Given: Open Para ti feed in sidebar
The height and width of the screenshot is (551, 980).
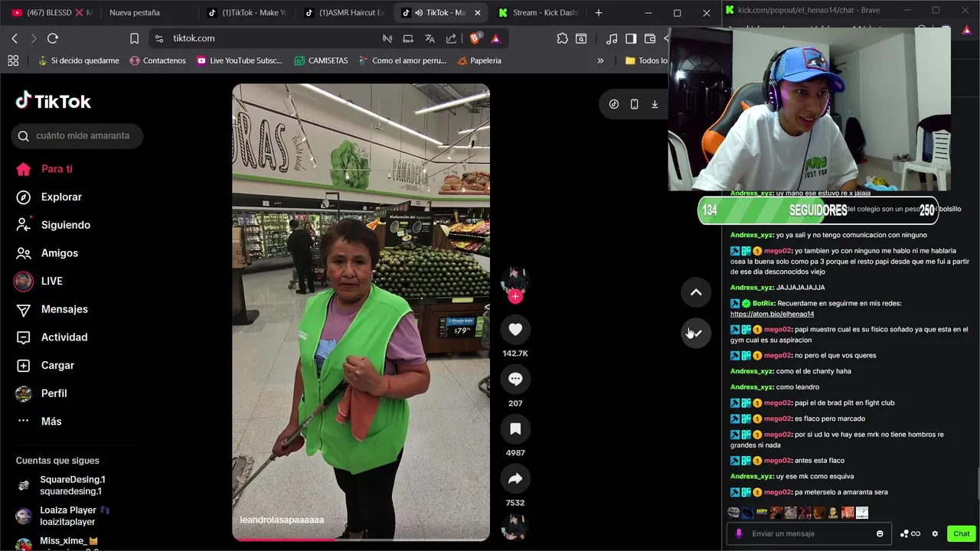Looking at the screenshot, I should 46,169.
